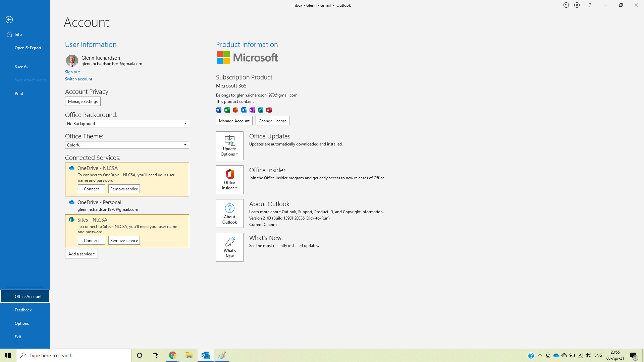Open the network Wi-Fi tray icon
Image resolution: width=644 pixels, height=362 pixels.
click(x=580, y=355)
